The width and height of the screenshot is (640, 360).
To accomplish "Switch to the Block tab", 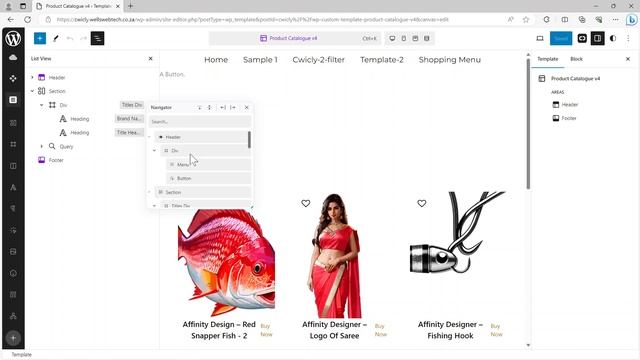I will pos(576,59).
